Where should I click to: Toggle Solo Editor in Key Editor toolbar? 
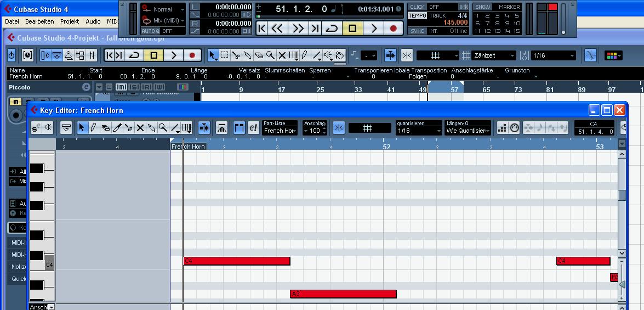point(36,128)
